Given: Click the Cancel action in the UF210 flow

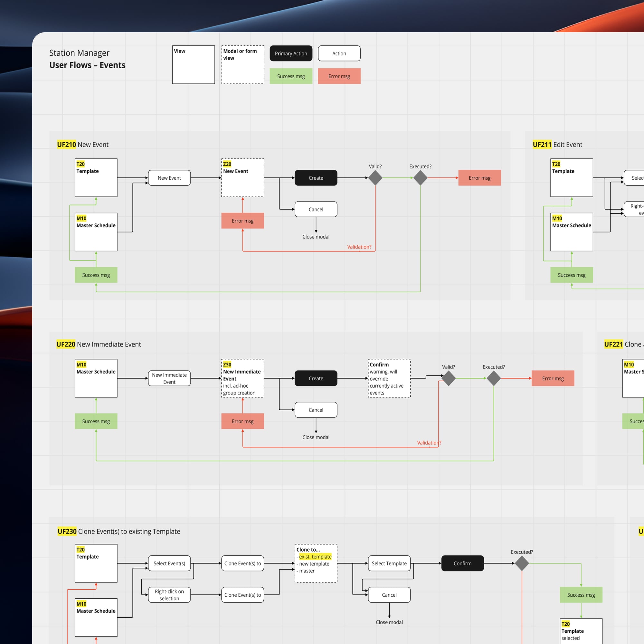Looking at the screenshot, I should pos(316,209).
